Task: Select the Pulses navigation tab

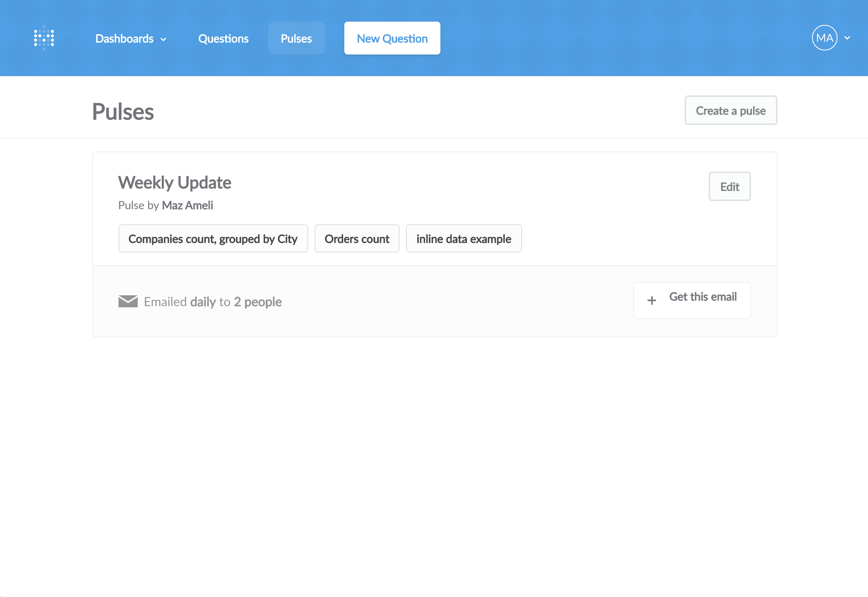Action: pyautogui.click(x=296, y=38)
